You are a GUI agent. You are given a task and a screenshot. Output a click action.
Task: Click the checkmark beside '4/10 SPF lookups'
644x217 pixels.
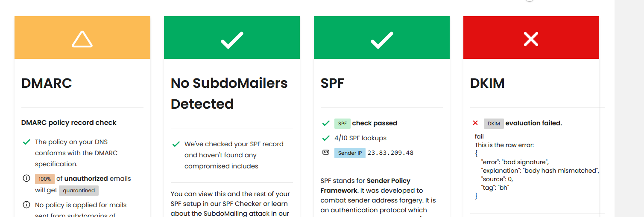click(x=326, y=138)
